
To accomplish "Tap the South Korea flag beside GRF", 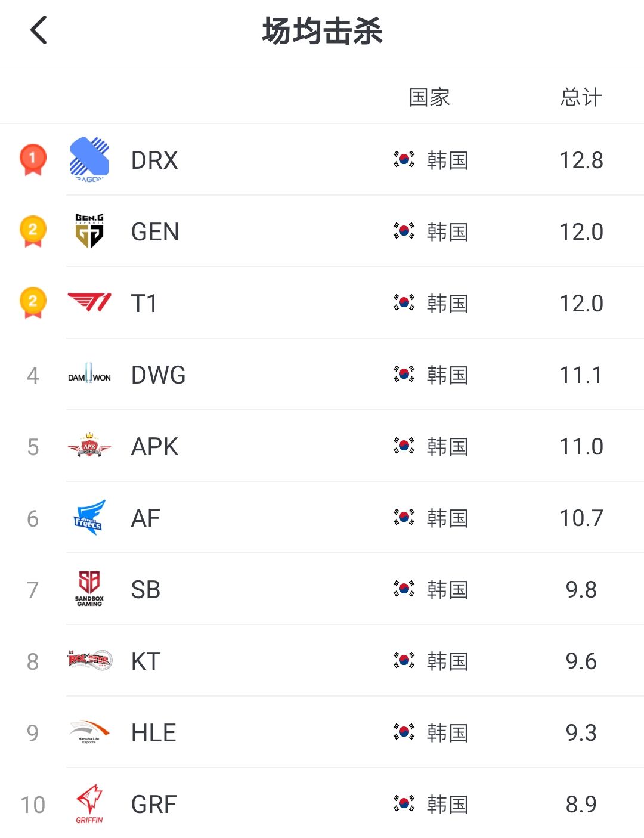I will pyautogui.click(x=404, y=804).
